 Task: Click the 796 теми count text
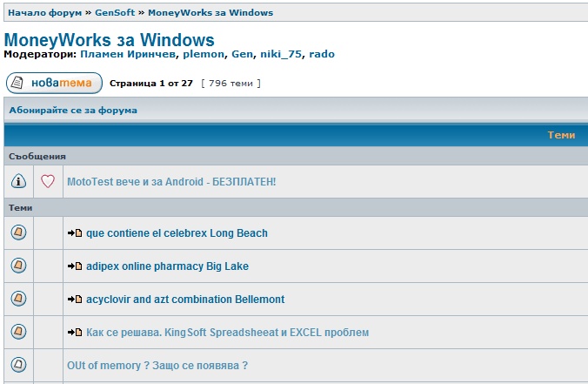click(x=231, y=84)
